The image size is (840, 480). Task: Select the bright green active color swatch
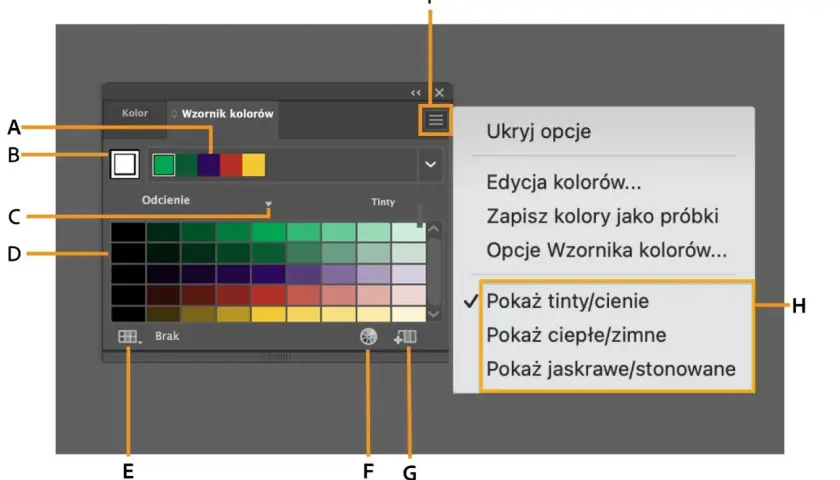tap(163, 164)
